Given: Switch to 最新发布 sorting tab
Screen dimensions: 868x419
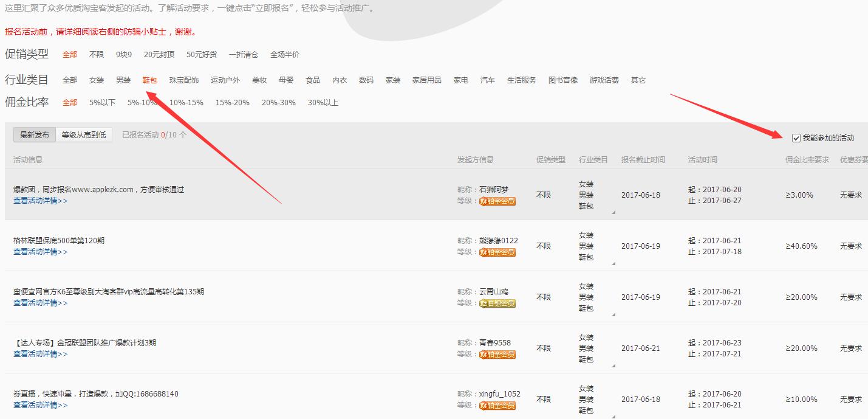Looking at the screenshot, I should pos(35,135).
